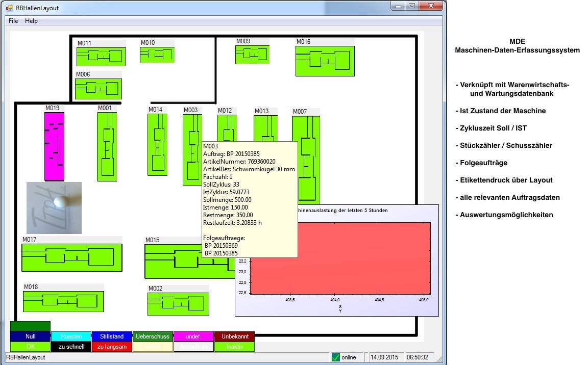The image size is (588, 365).
Task: Select machine M010 in the layout
Action: 157,55
